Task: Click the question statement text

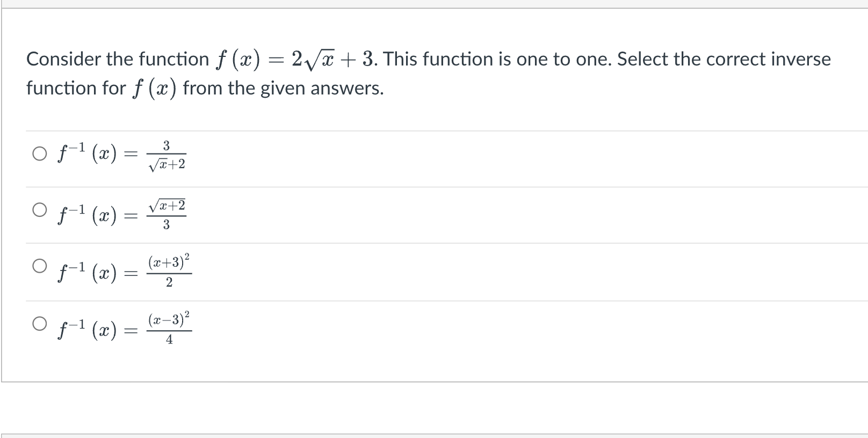Action: (376, 72)
